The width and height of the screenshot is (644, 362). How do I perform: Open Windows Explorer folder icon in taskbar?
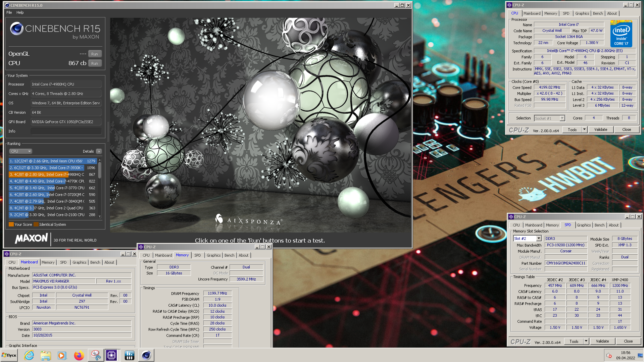pyautogui.click(x=45, y=355)
